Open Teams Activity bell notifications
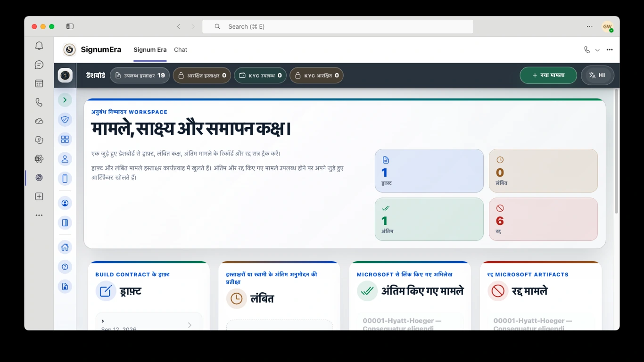 (39, 46)
